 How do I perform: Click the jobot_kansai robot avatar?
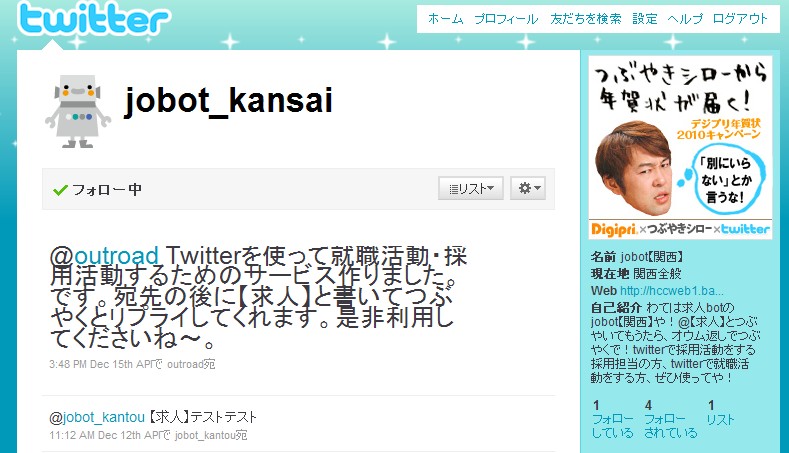click(x=78, y=111)
